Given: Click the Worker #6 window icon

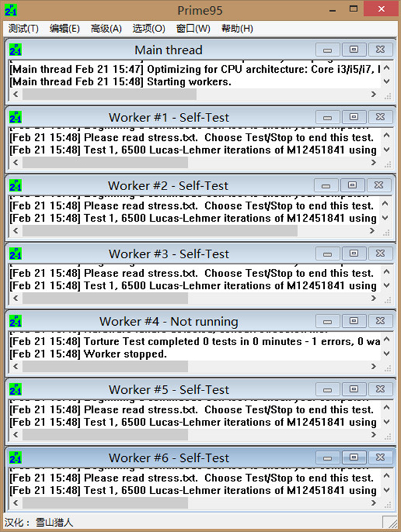Looking at the screenshot, I should pos(16,459).
